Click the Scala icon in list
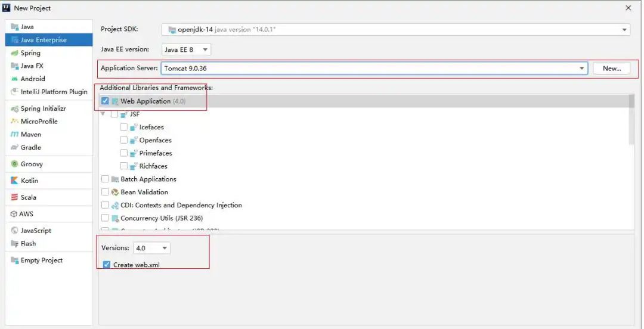Image resolution: width=644 pixels, height=329 pixels. (x=14, y=197)
